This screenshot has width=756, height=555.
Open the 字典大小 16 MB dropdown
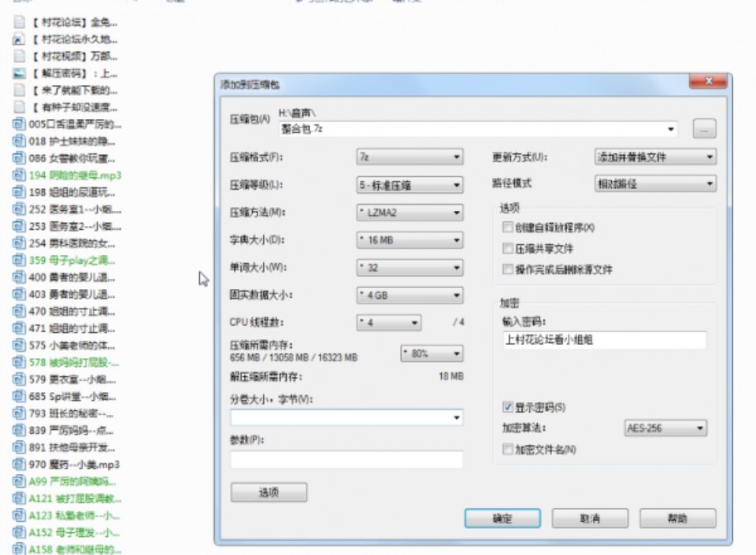pos(409,240)
